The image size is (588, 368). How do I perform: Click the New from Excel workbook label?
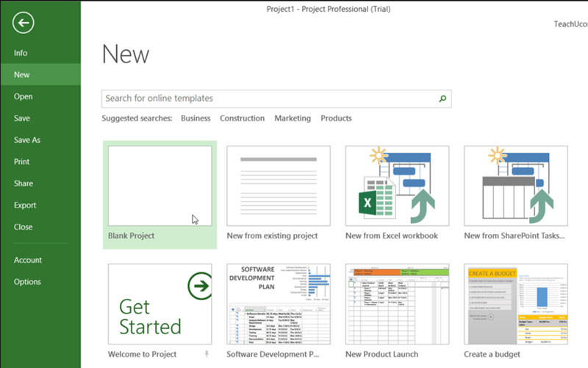tap(392, 236)
